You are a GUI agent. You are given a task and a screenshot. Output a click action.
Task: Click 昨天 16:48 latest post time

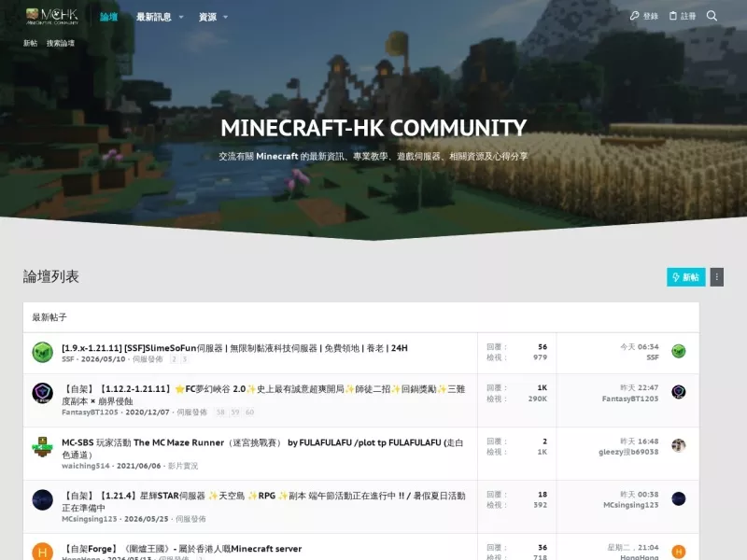click(x=640, y=441)
